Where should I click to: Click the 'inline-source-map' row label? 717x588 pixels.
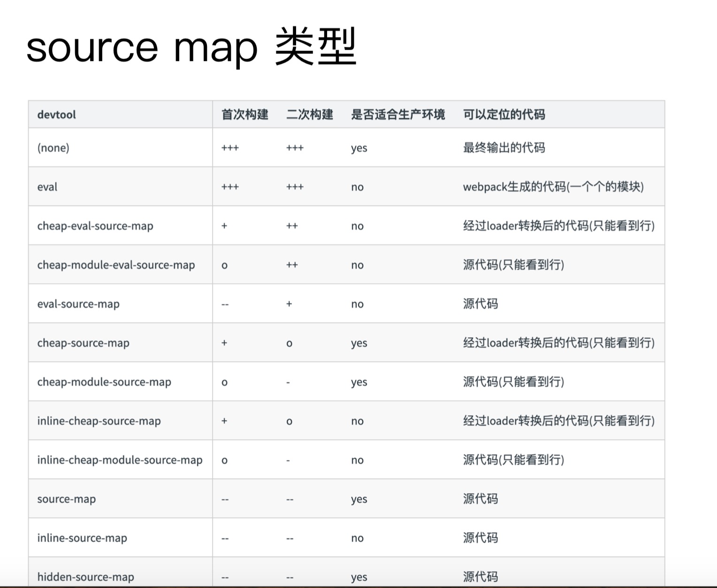click(x=82, y=538)
